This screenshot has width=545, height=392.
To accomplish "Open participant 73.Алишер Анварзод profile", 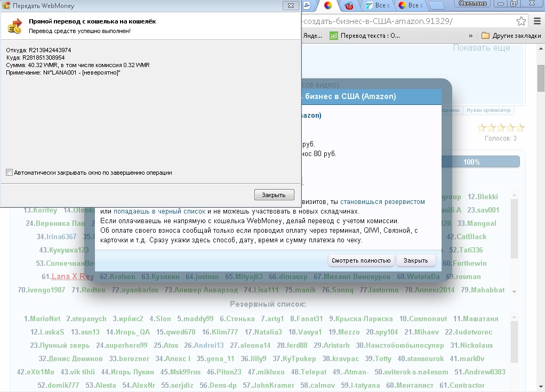I will [201, 290].
